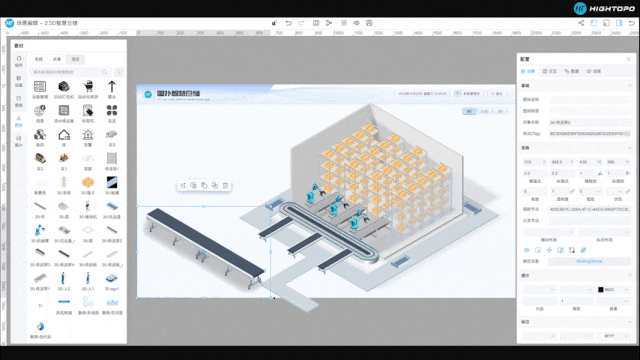640x360 pixels.
Task: Choose the house-shaped warehouse icon
Action: click(64, 135)
